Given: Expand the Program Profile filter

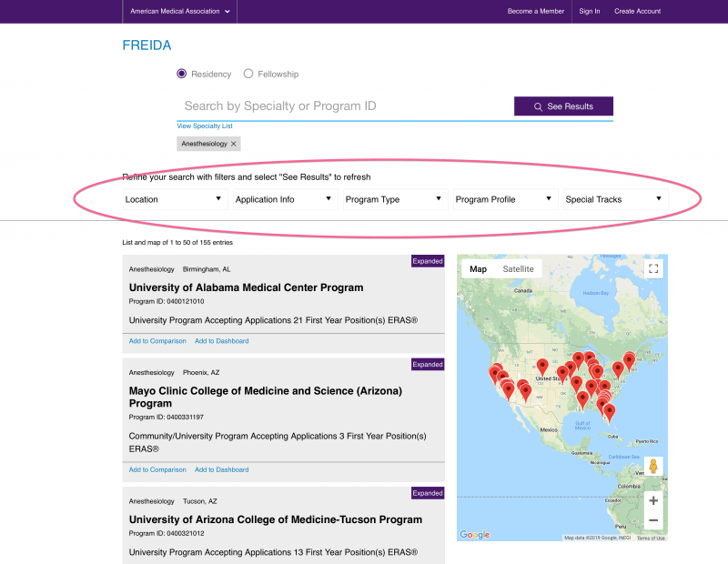Looking at the screenshot, I should pos(505,199).
